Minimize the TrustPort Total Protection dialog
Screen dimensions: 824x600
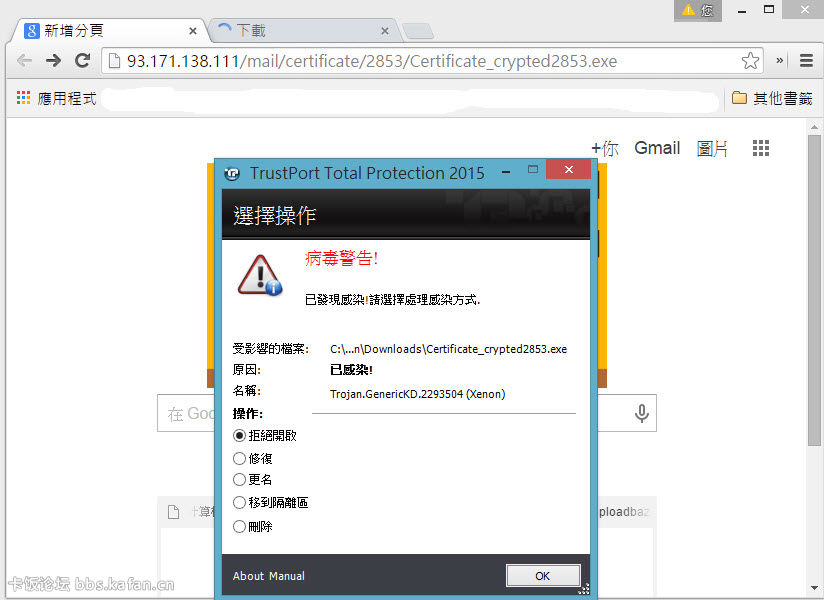[506, 172]
